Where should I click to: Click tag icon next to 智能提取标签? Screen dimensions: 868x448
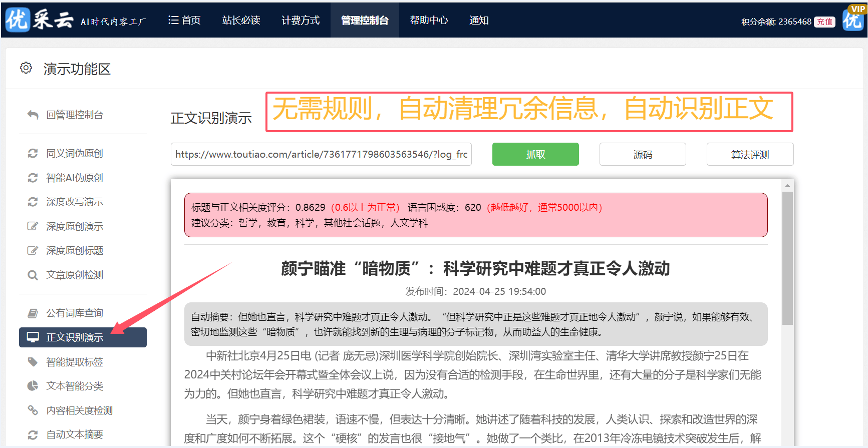pos(33,362)
